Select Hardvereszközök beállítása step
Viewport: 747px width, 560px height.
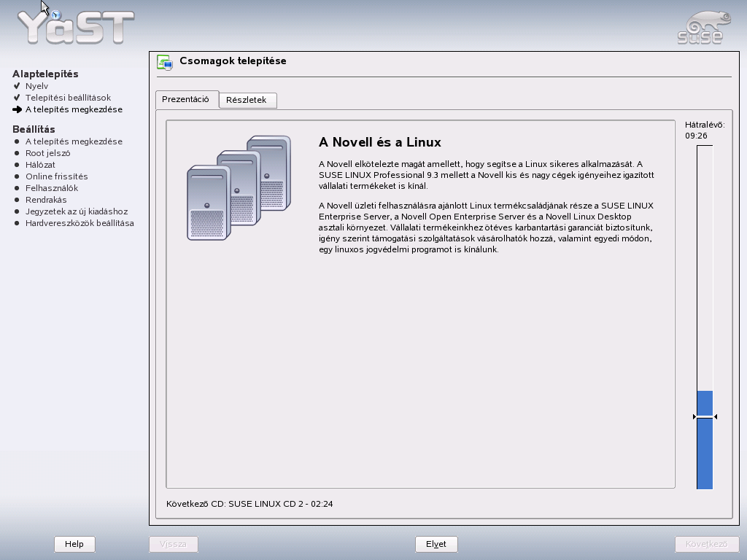click(x=80, y=223)
